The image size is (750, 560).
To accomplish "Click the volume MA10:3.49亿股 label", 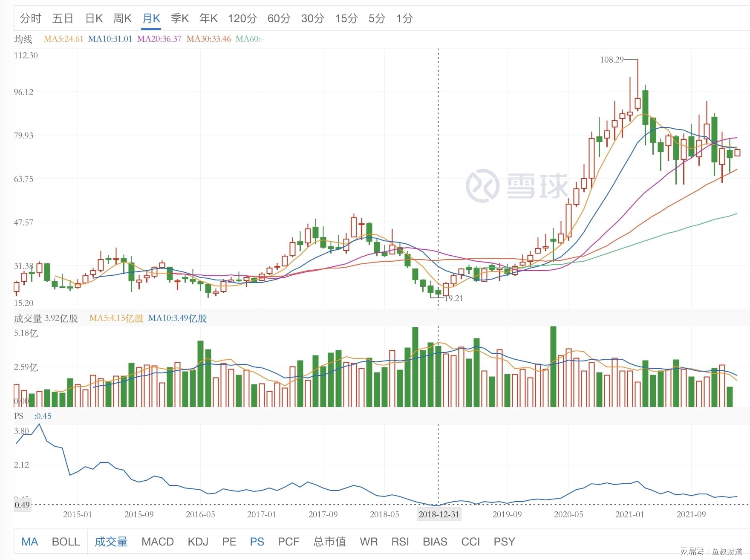I will pos(178,318).
